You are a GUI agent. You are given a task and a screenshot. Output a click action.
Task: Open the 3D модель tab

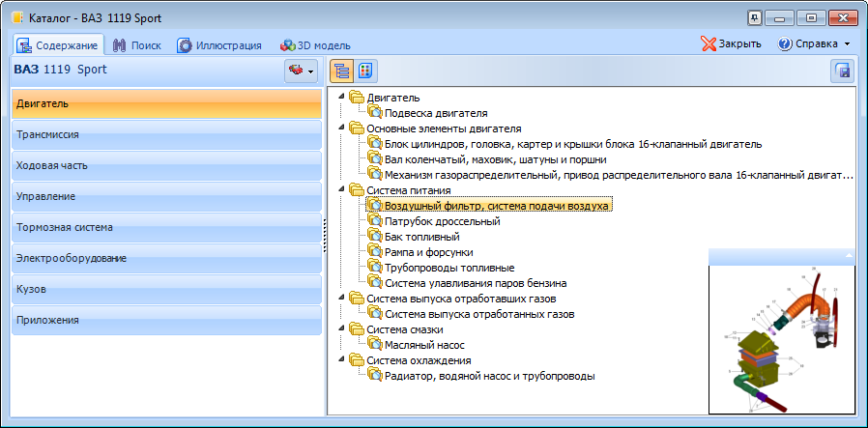(x=315, y=44)
